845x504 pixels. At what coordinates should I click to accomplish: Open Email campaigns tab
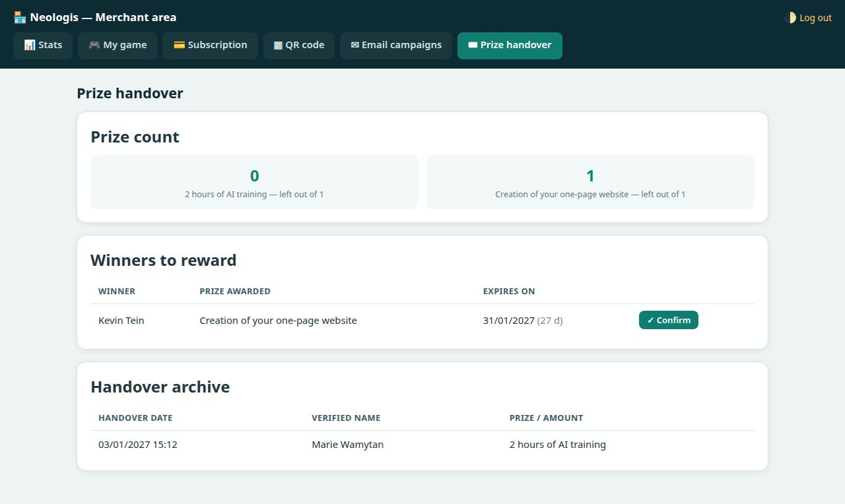[x=396, y=46]
